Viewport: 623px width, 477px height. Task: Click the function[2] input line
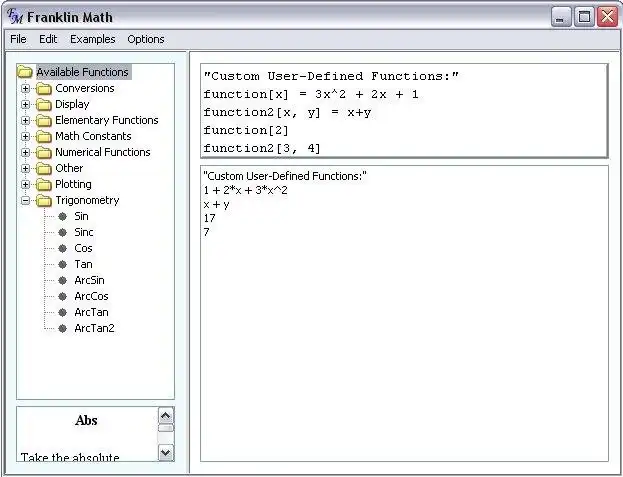tap(246, 130)
